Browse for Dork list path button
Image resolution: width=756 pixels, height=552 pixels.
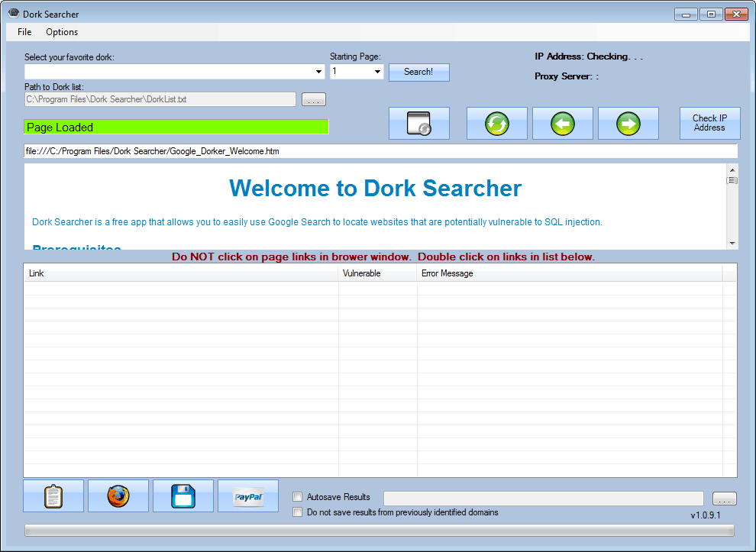tap(313, 100)
